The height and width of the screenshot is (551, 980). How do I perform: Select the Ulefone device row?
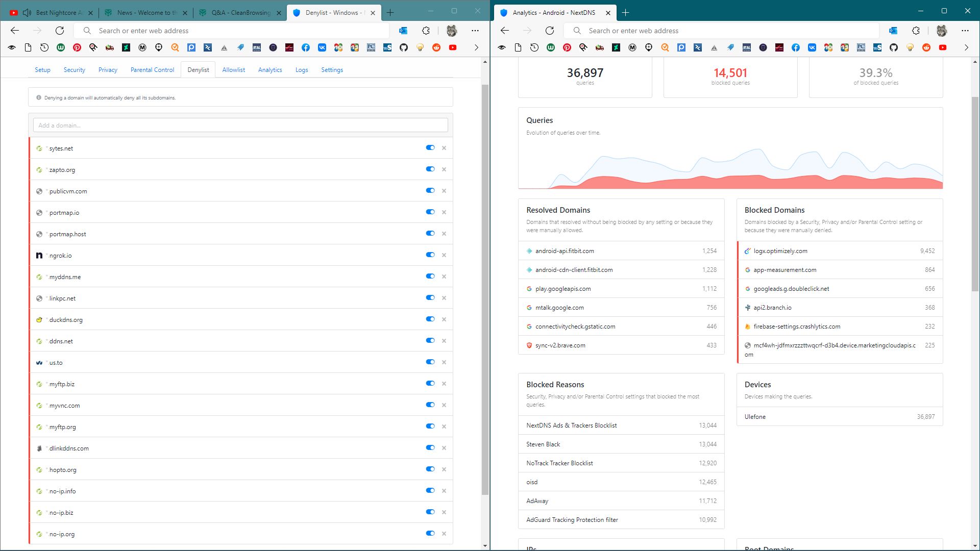pos(840,417)
